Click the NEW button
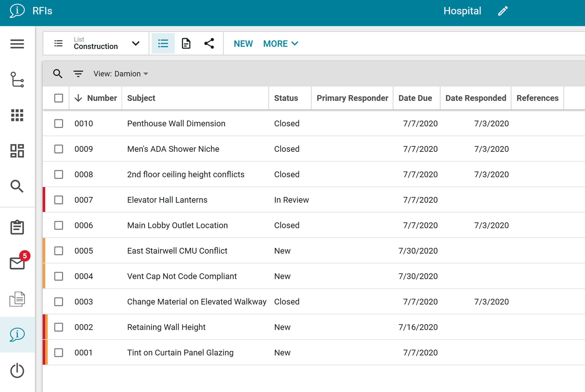The height and width of the screenshot is (392, 585). click(x=243, y=43)
